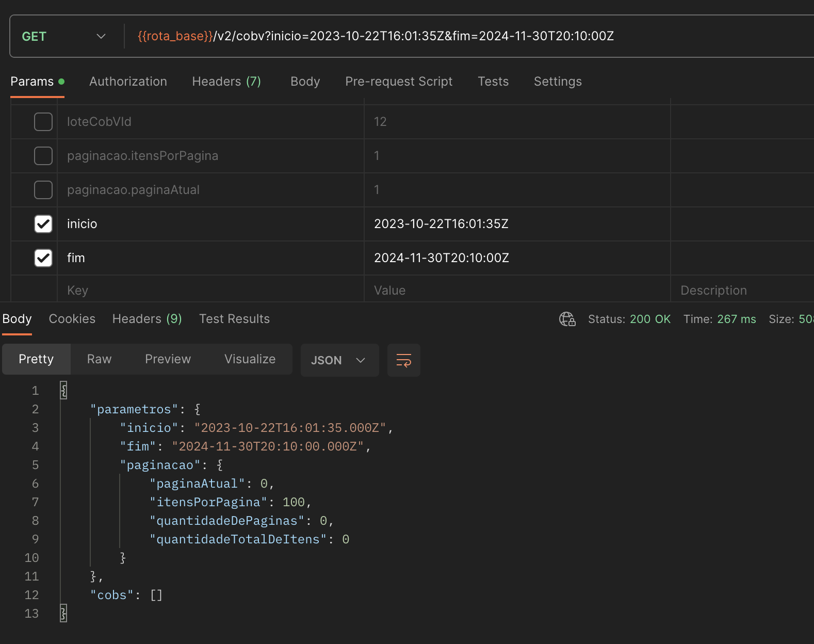Select the response Body tab
Viewport: 814px width, 644px height.
tap(17, 319)
